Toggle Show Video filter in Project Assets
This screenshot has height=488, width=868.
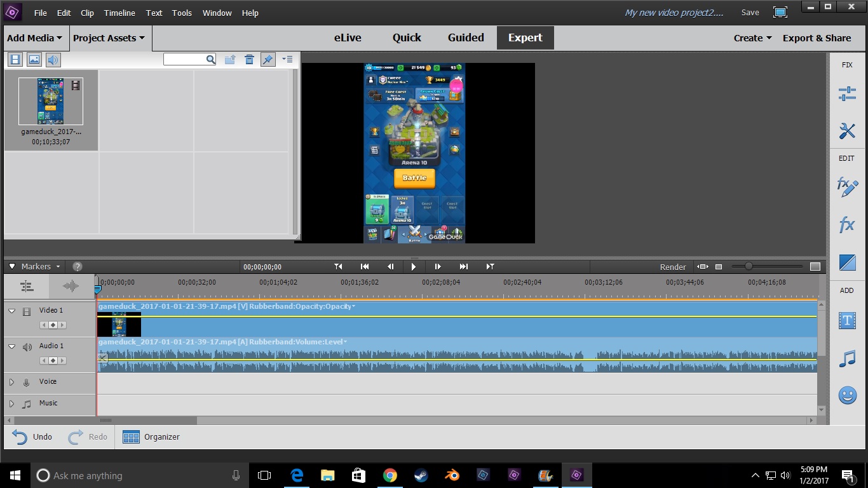pyautogui.click(x=15, y=60)
